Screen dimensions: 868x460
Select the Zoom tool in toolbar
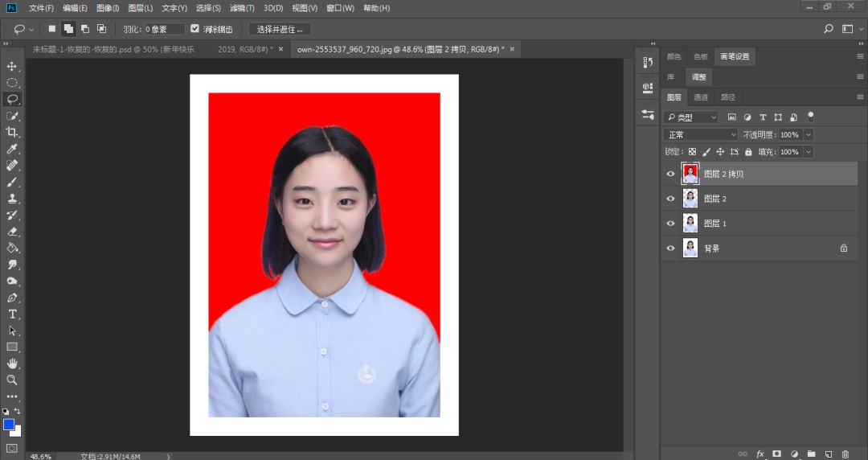click(x=12, y=380)
